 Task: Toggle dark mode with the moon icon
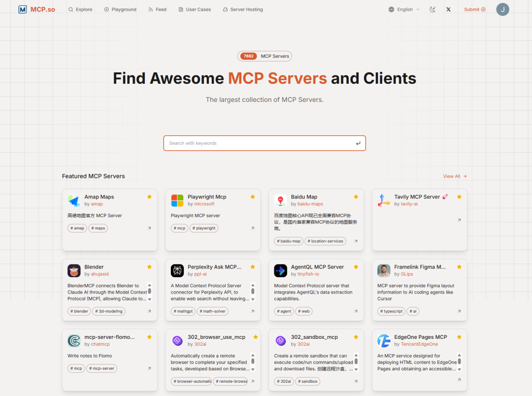(432, 9)
